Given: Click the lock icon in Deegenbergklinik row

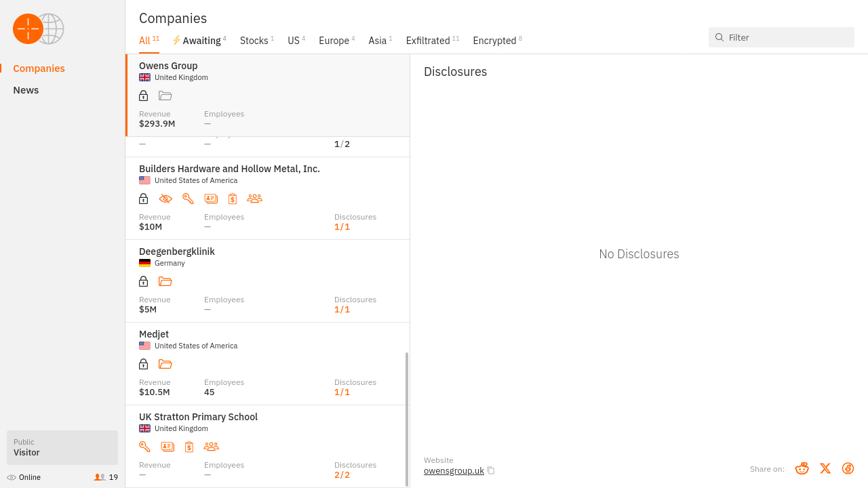Looking at the screenshot, I should click(144, 281).
